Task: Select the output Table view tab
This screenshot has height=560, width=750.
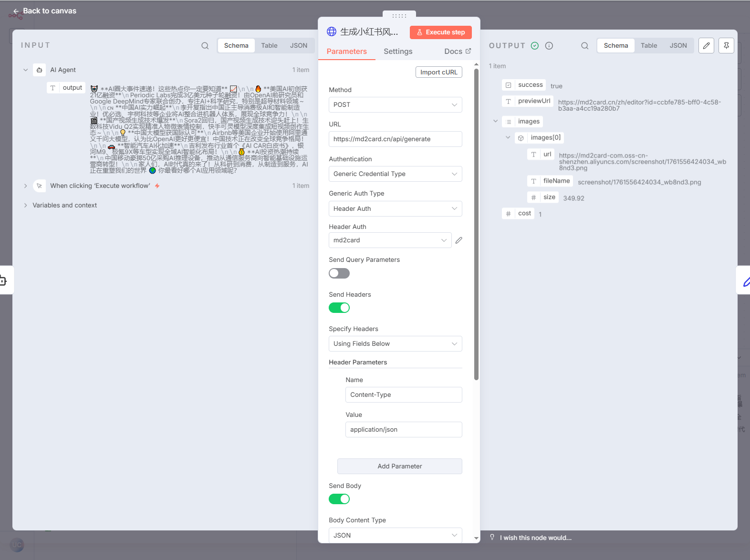Action: coord(649,46)
